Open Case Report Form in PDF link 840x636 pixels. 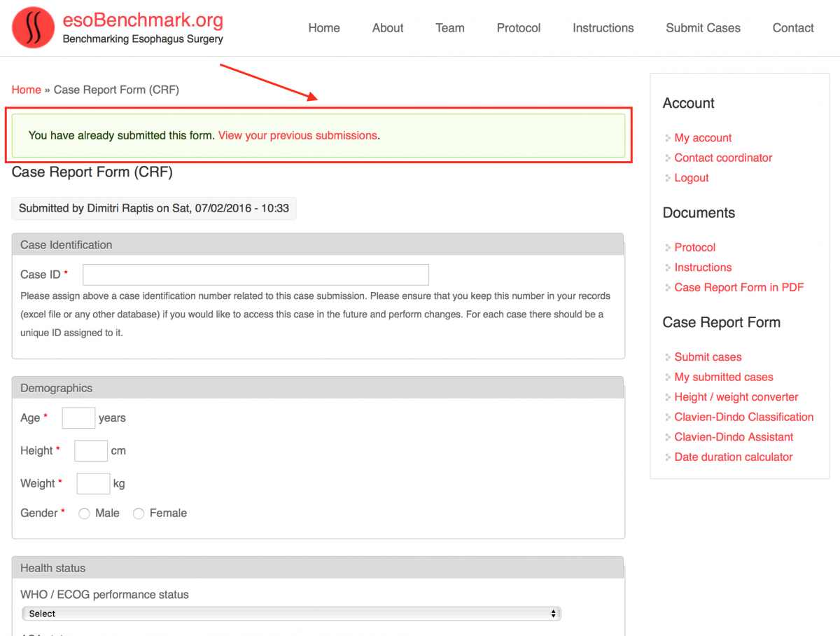[x=738, y=287]
